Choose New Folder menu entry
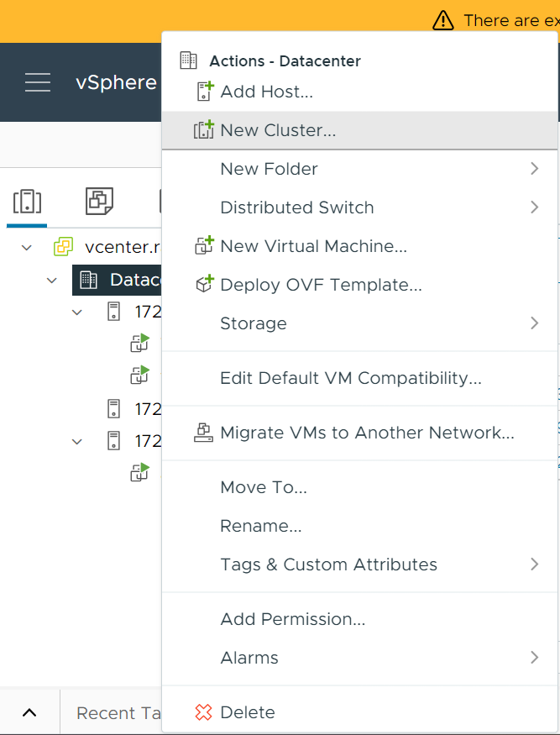 (x=359, y=169)
